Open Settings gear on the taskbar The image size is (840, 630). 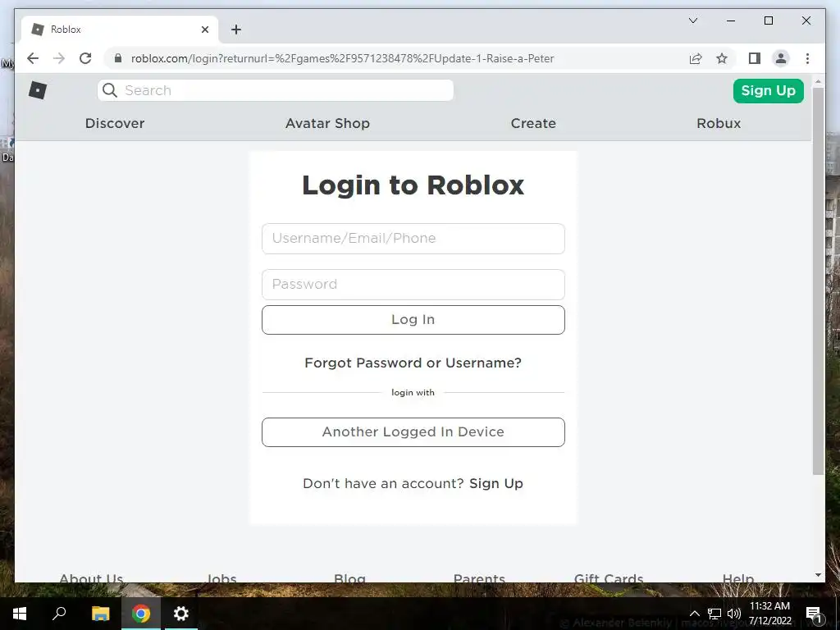[x=181, y=614]
